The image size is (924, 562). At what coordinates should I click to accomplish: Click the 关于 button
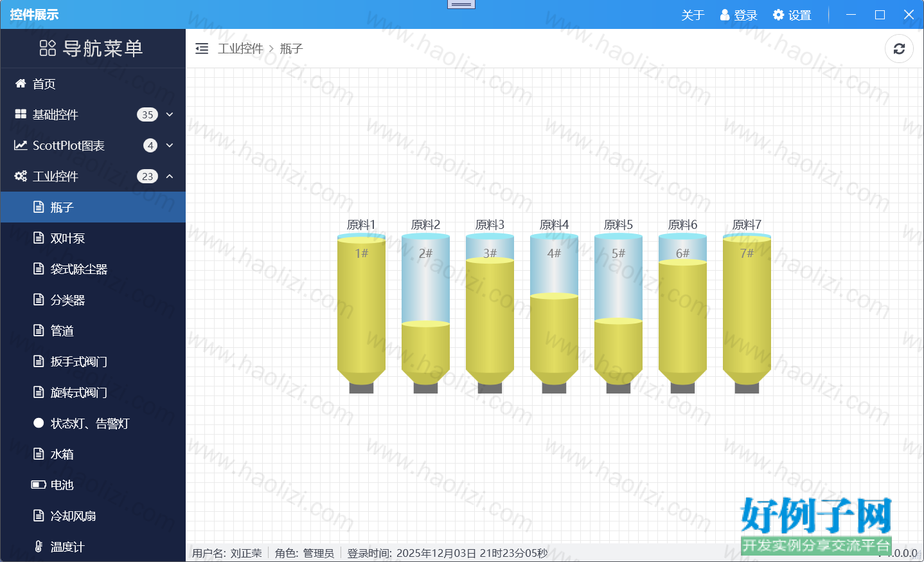point(693,15)
